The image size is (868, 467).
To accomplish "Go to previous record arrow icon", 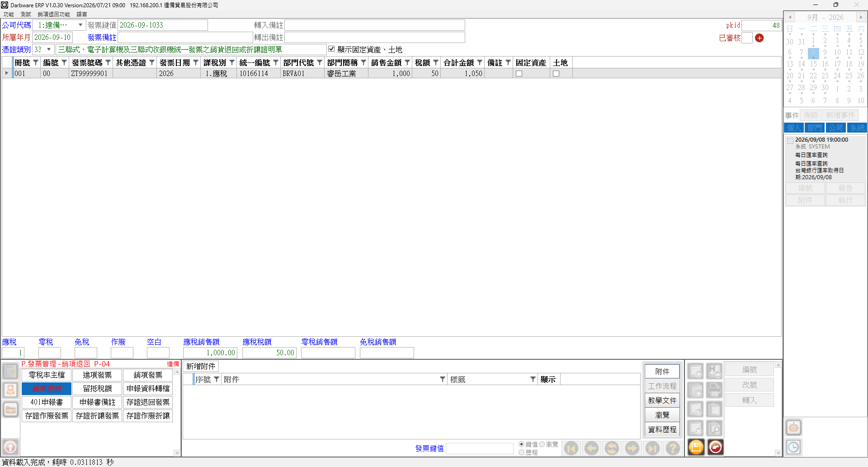I will [x=591, y=448].
